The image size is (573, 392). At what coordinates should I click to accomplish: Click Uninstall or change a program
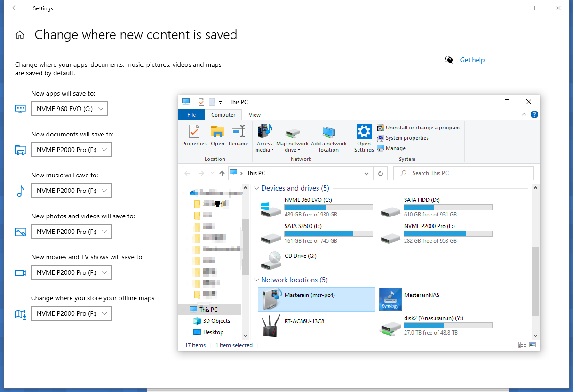tap(422, 128)
